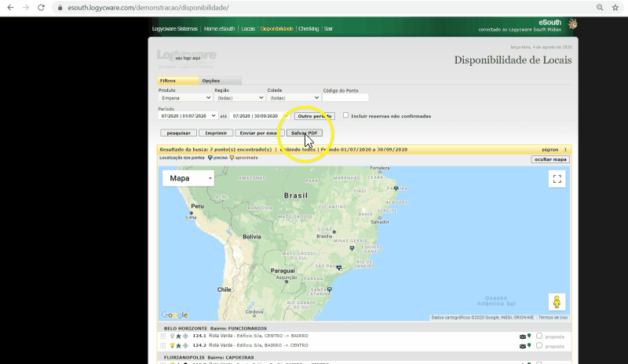This screenshot has width=628, height=364.
Task: Click the lightbulb icon on row 124.2
Action: coord(172,345)
